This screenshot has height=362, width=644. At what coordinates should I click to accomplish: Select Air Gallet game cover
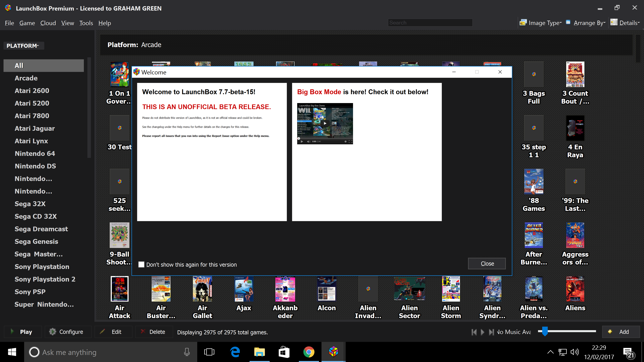202,289
